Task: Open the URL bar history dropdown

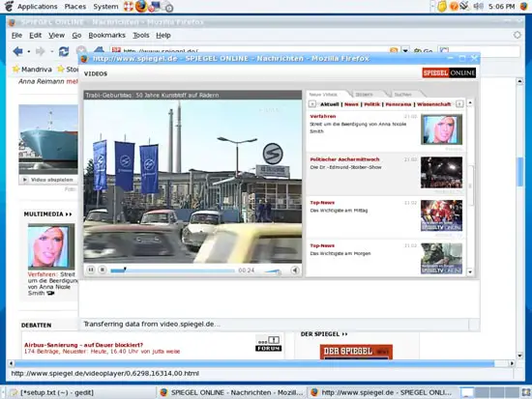Action: [x=405, y=51]
